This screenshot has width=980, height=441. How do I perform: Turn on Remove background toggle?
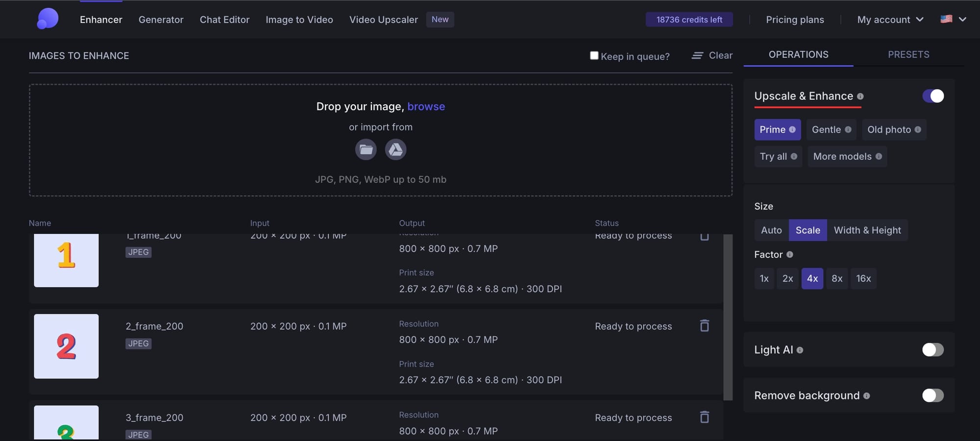(x=932, y=395)
